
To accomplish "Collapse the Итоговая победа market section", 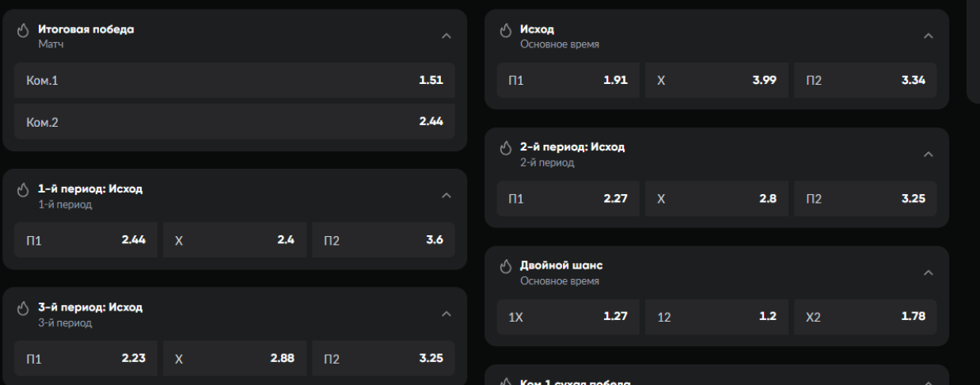I will [x=446, y=36].
